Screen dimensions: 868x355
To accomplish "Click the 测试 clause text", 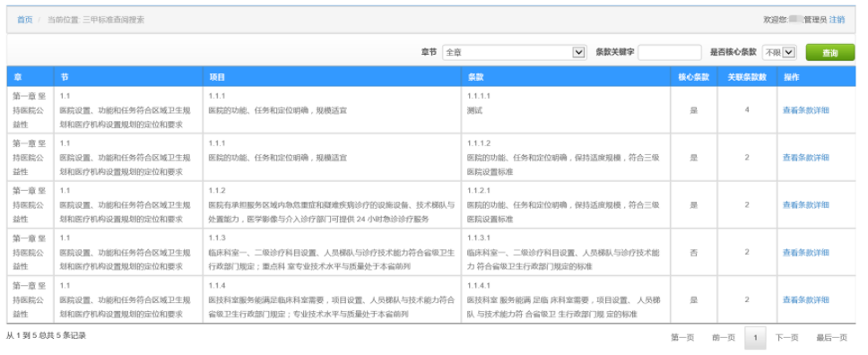I will (x=475, y=110).
